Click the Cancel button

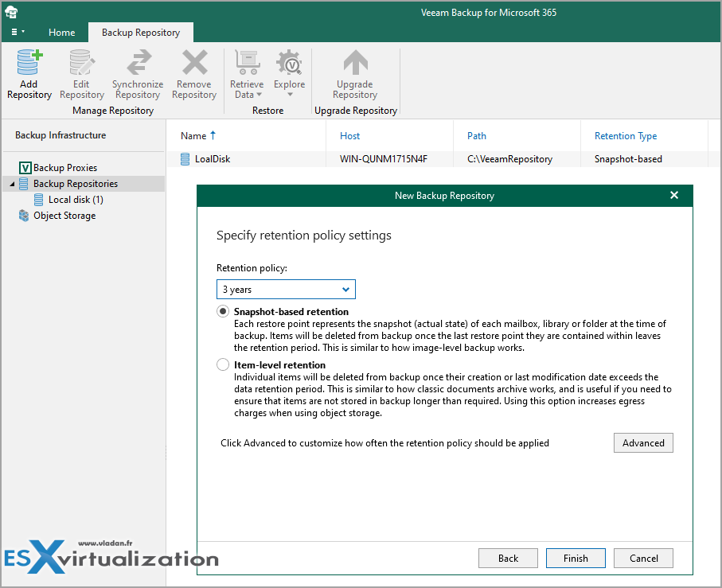point(643,558)
